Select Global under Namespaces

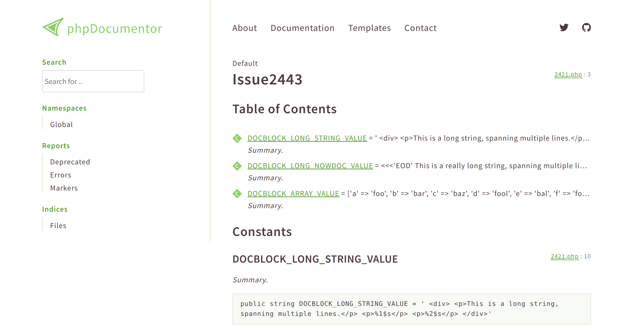point(61,124)
